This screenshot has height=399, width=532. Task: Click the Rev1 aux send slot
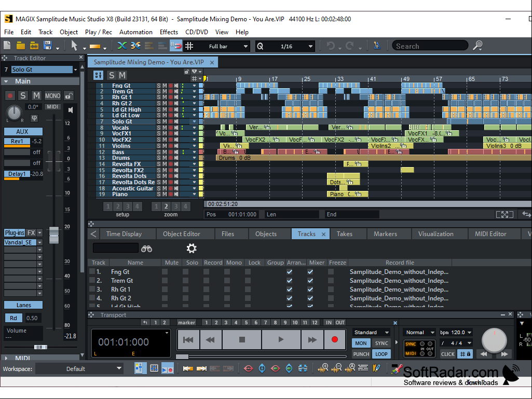[x=17, y=142]
